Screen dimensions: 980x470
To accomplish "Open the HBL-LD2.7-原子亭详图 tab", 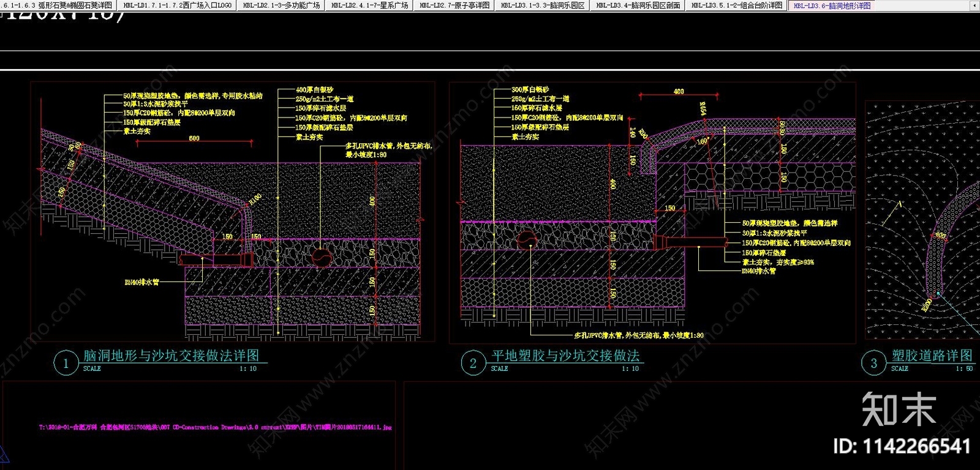I will click(x=454, y=5).
